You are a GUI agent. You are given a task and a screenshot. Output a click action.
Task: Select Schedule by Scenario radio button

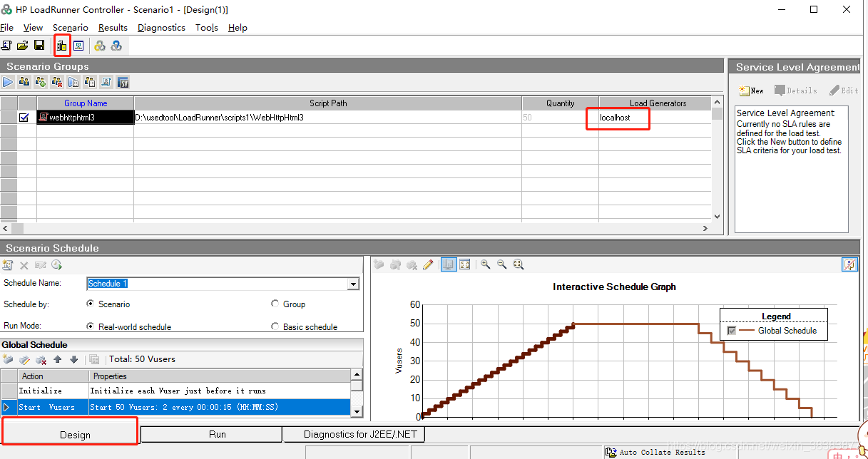(91, 304)
